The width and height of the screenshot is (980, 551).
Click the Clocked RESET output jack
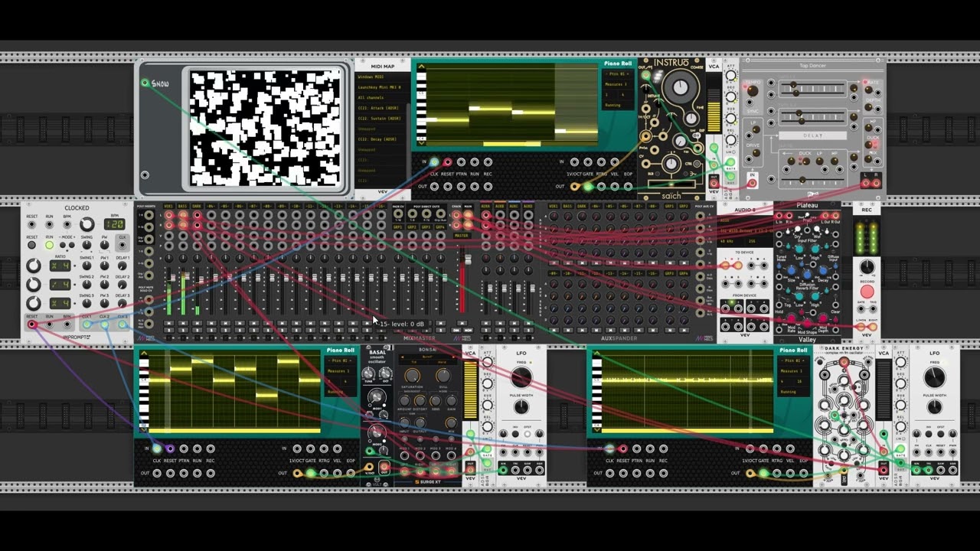[31, 324]
